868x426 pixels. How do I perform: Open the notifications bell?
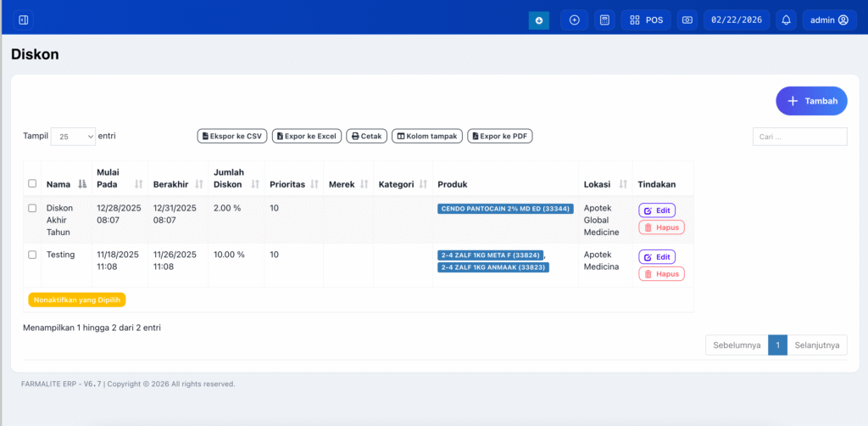(x=787, y=20)
